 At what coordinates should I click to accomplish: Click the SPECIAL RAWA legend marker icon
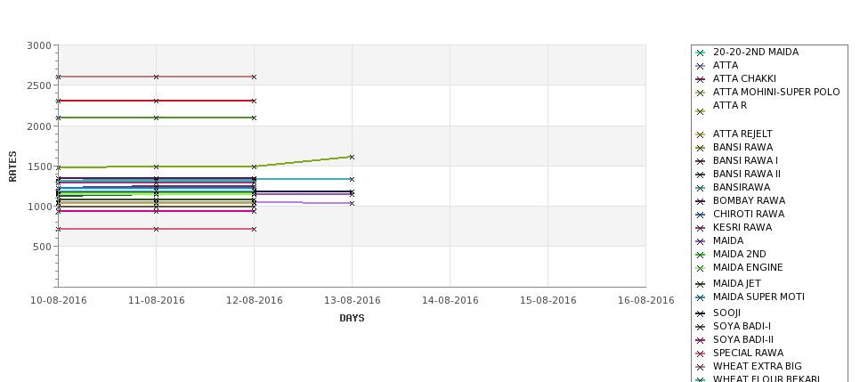pos(701,354)
